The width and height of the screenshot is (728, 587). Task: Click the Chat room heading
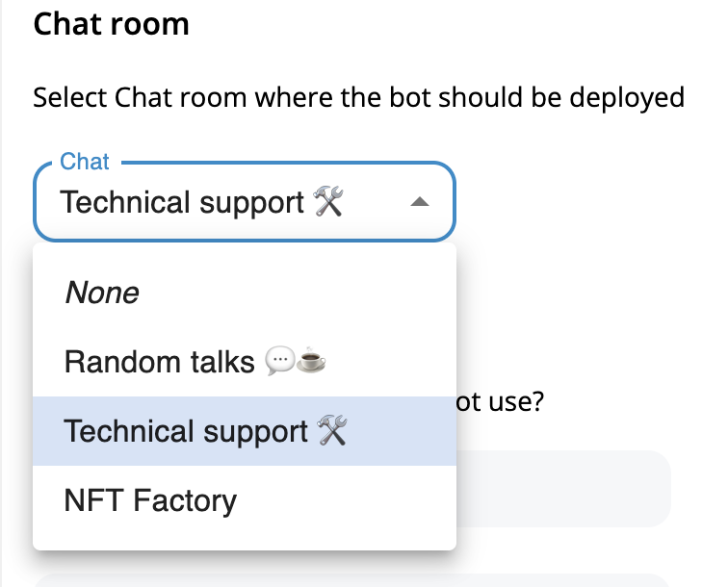[x=112, y=24]
